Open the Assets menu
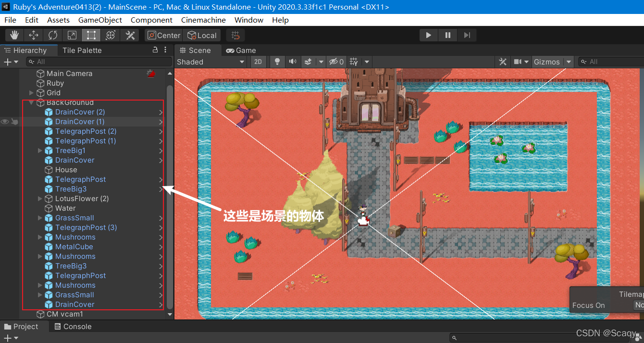Image resolution: width=644 pixels, height=343 pixels. coord(58,20)
